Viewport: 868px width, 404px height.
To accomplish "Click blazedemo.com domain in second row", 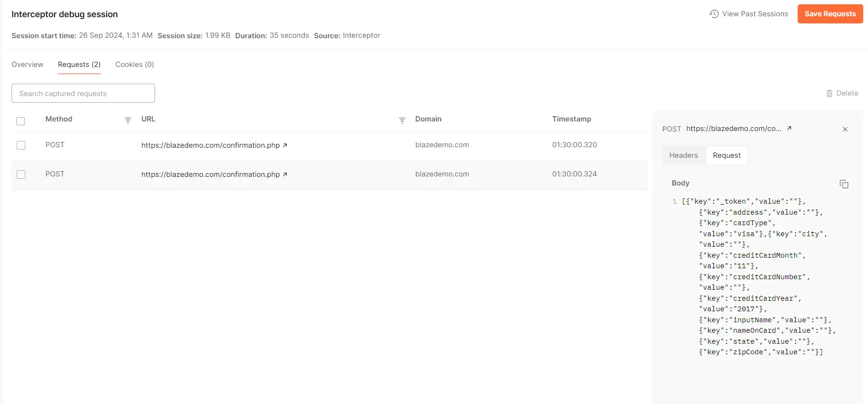I will coord(442,174).
